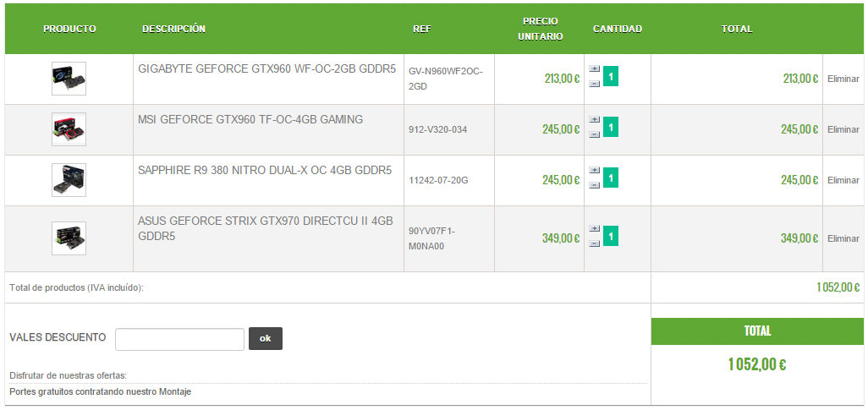Click reference 90YV07F1-M0NA00

click(431, 239)
